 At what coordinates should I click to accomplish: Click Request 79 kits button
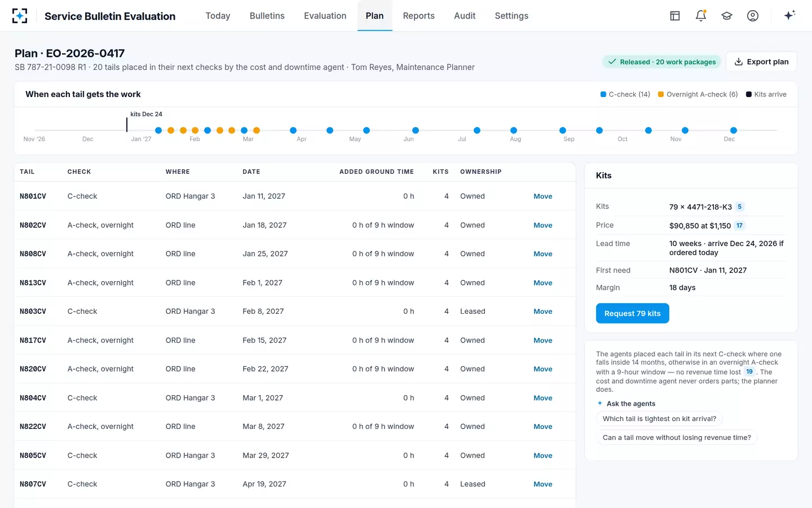click(633, 313)
